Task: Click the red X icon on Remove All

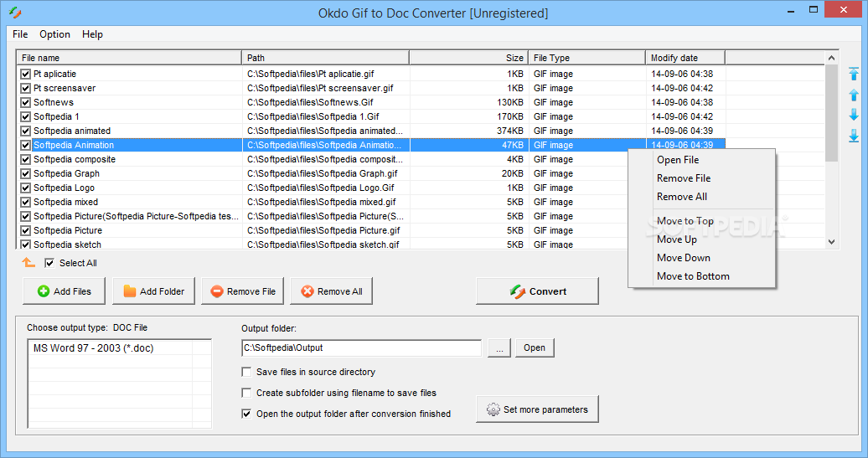Action: [x=307, y=291]
